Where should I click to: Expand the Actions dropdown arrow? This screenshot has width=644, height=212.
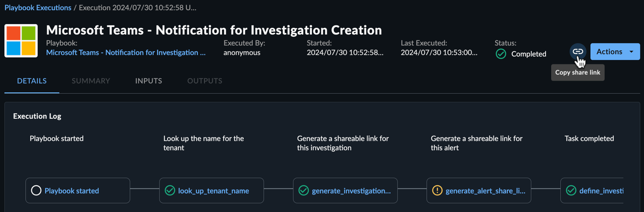(632, 52)
